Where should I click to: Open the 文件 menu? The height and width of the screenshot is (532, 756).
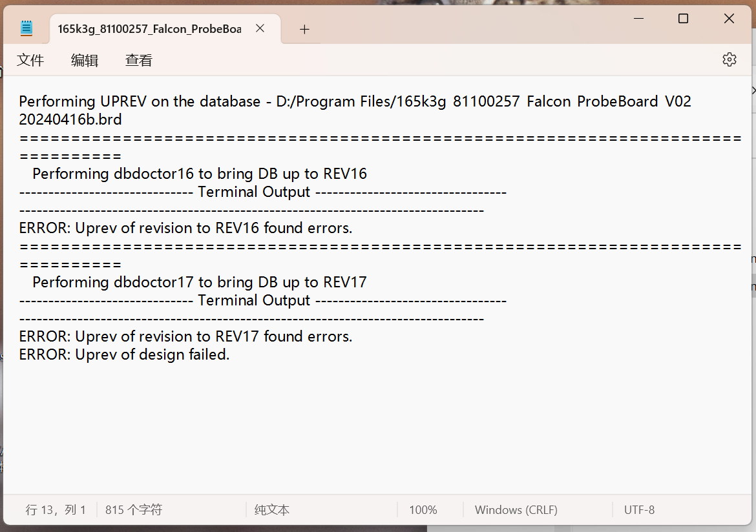(30, 60)
